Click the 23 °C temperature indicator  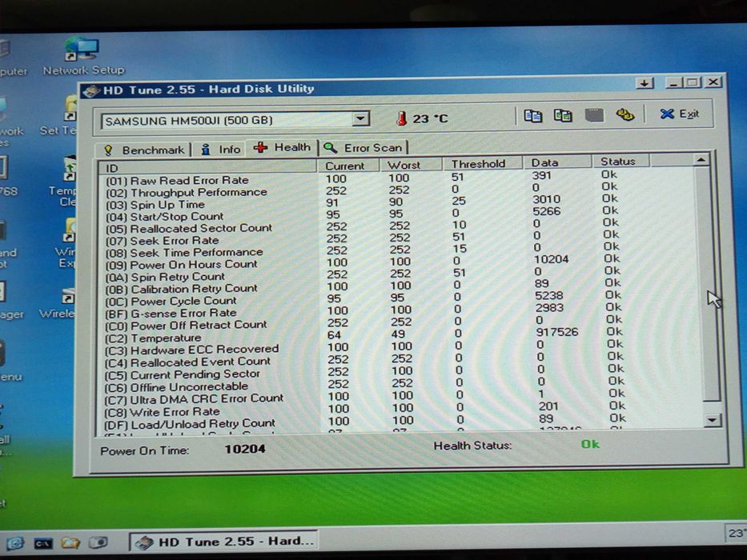tap(422, 118)
